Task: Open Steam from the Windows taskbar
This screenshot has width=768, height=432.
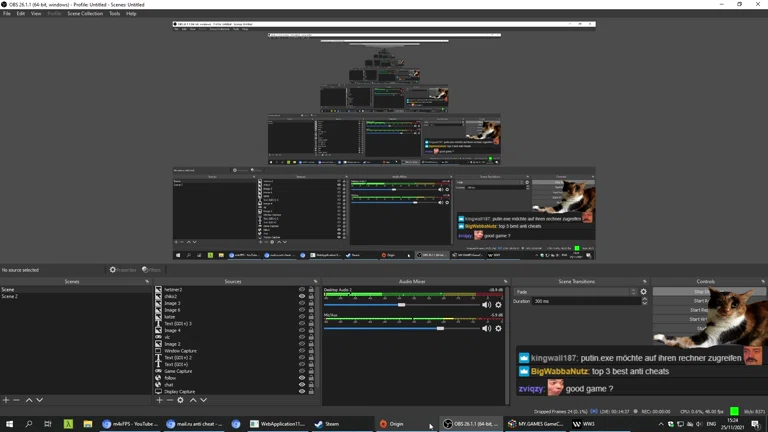Action: [327, 424]
